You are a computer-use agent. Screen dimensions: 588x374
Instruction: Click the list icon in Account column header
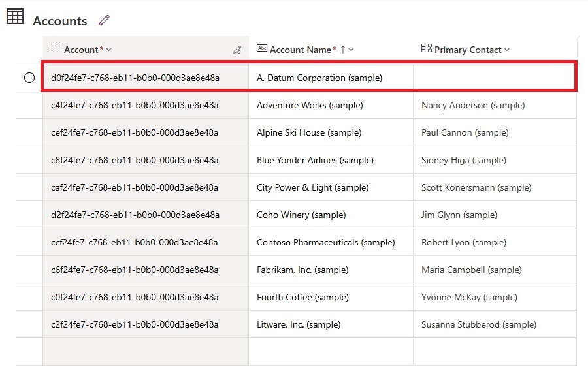56,48
